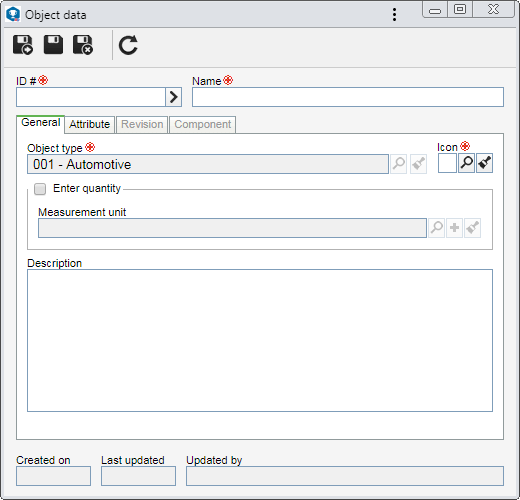This screenshot has height=500, width=520.
Task: Open the Icon search magnifier
Action: click(x=466, y=163)
